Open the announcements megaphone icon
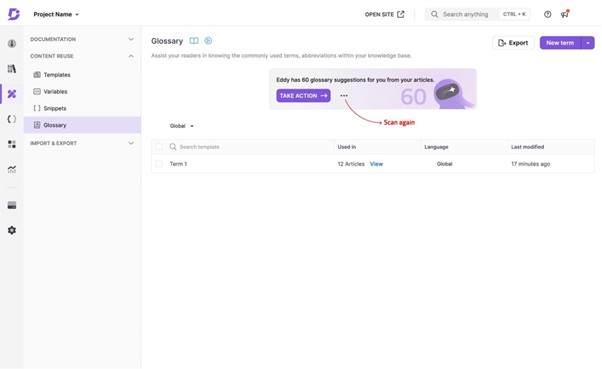The height and width of the screenshot is (369, 602). (564, 14)
